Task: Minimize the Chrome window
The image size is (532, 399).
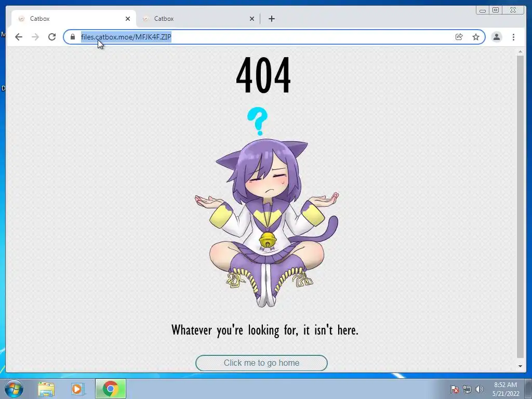Action: click(x=483, y=10)
